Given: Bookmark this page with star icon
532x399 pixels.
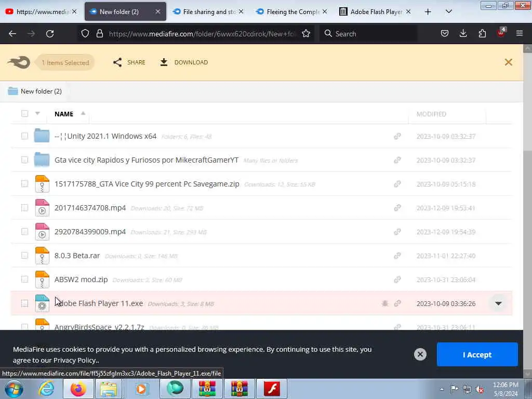Looking at the screenshot, I should (306, 34).
